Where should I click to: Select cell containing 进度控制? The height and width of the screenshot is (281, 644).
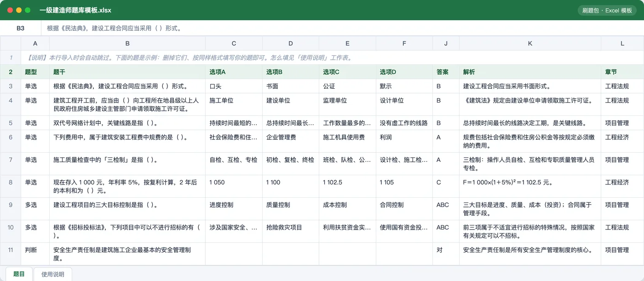click(234, 208)
